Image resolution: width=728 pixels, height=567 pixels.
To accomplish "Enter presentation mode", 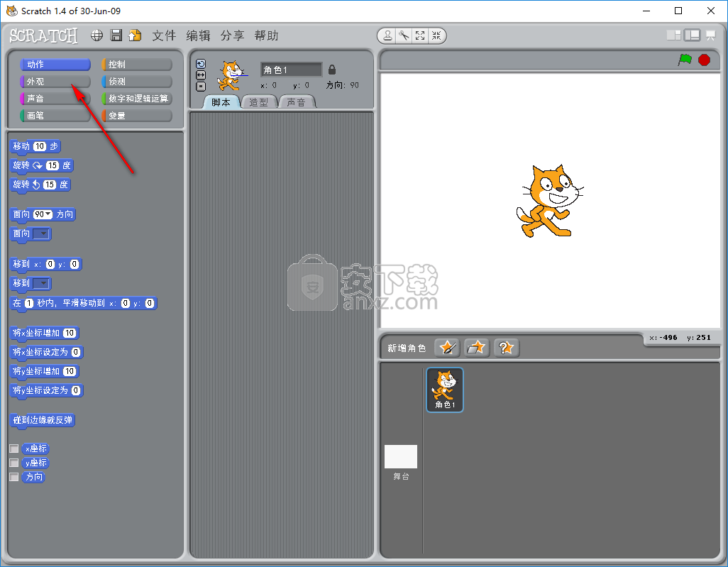I will tap(711, 35).
